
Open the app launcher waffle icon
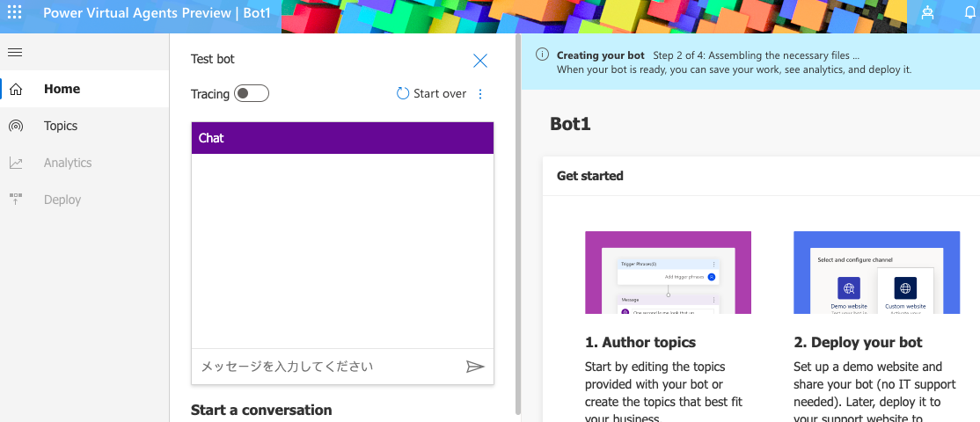[14, 12]
